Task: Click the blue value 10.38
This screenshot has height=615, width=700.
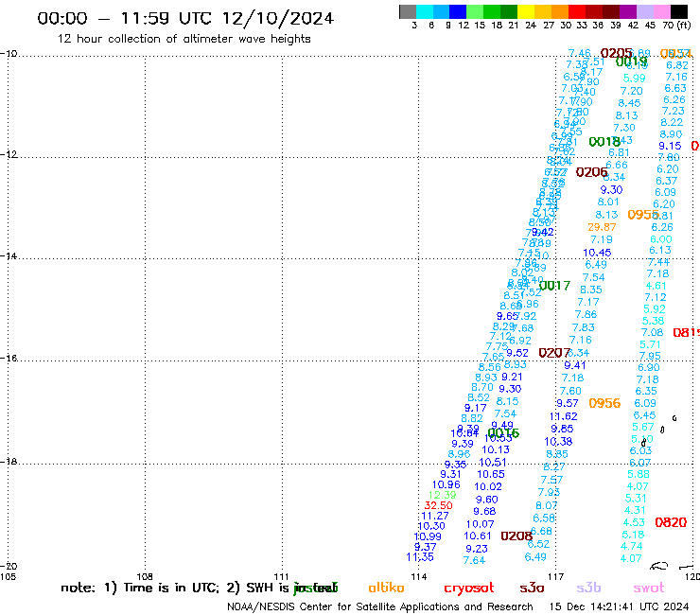Action: click(558, 442)
